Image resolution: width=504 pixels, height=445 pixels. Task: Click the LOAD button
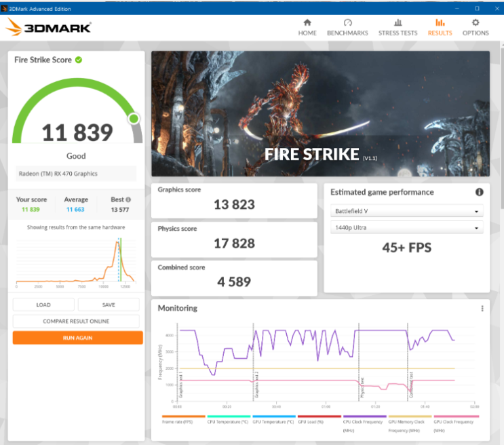pyautogui.click(x=43, y=305)
